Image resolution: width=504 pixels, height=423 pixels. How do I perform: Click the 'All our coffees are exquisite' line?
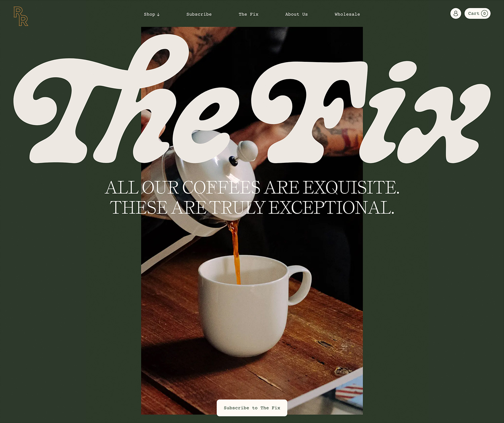click(252, 187)
